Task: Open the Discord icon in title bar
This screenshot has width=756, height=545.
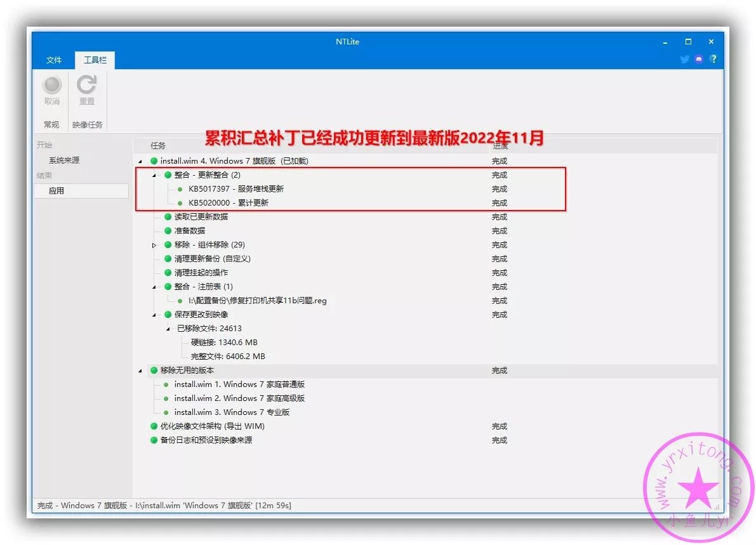Action: (699, 59)
